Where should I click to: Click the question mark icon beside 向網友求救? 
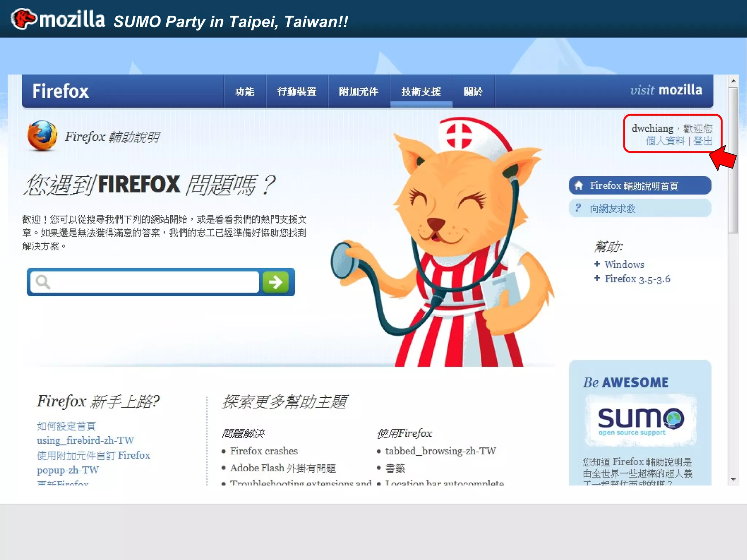click(578, 208)
